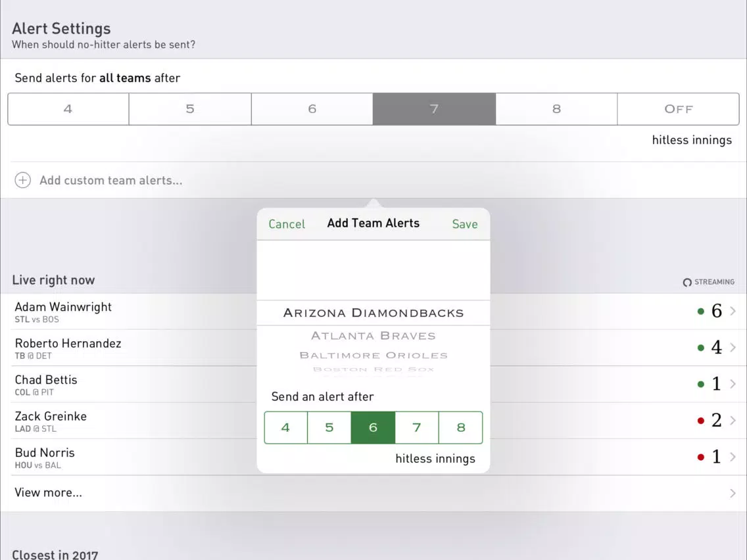This screenshot has width=747, height=560.
Task: Click Wainwright's inning count 6
Action: click(x=717, y=311)
